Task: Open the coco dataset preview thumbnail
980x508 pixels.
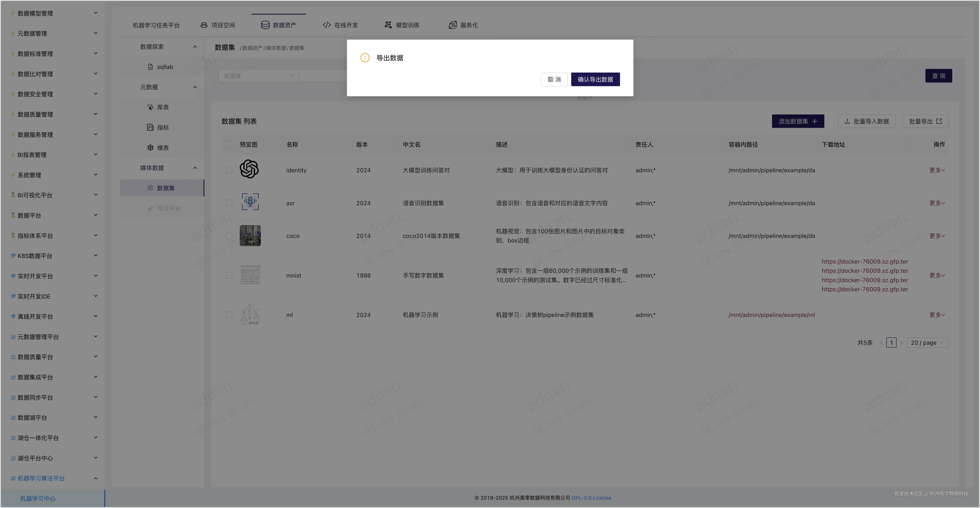Action: tap(250, 236)
